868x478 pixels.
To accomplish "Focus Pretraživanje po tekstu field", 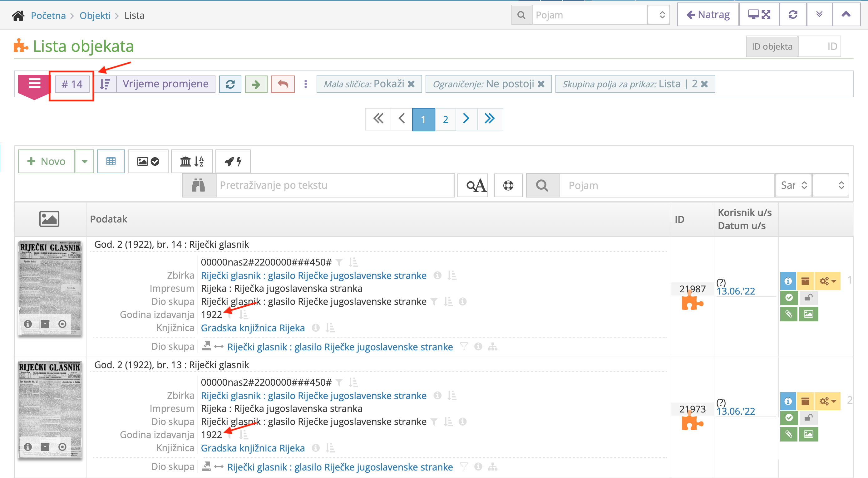I will pyautogui.click(x=335, y=185).
